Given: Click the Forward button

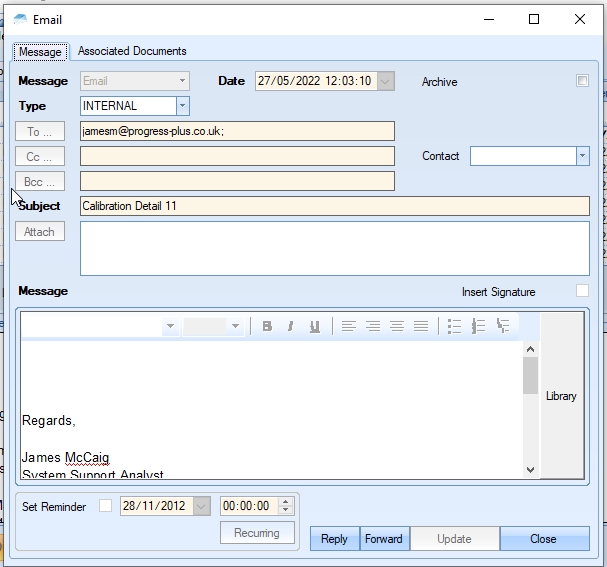Looking at the screenshot, I should point(383,539).
